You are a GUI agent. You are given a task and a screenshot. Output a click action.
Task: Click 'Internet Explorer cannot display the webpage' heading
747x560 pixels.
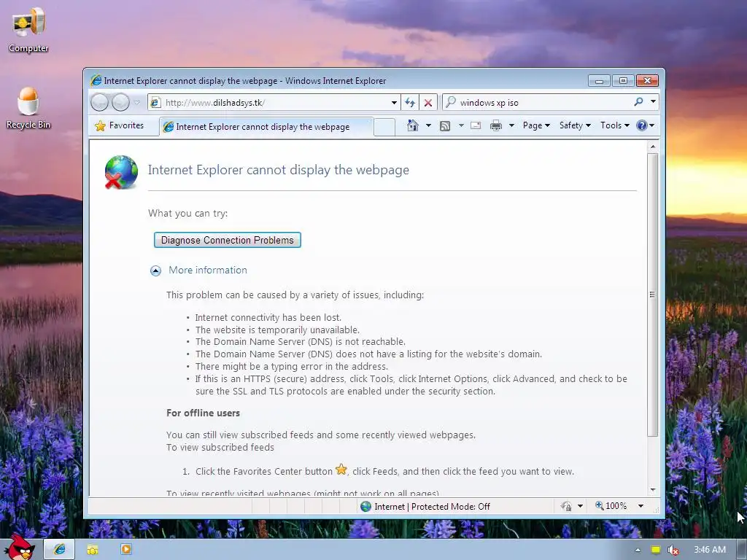coord(278,170)
